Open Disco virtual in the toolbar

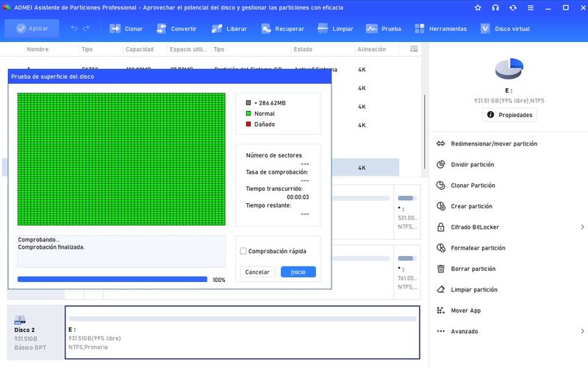[x=505, y=29]
